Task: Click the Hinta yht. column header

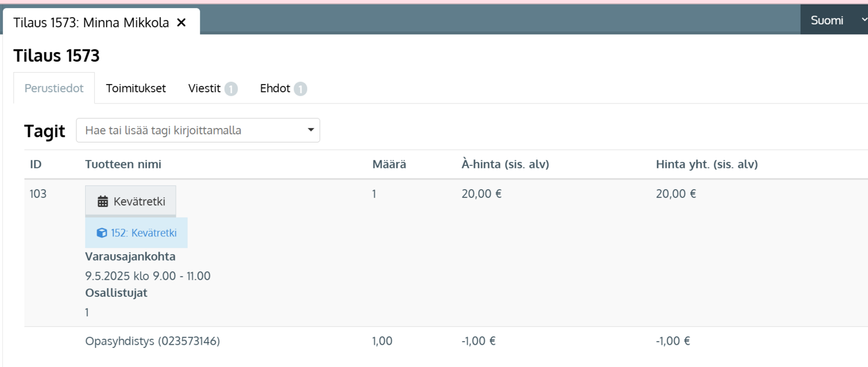Action: point(706,164)
